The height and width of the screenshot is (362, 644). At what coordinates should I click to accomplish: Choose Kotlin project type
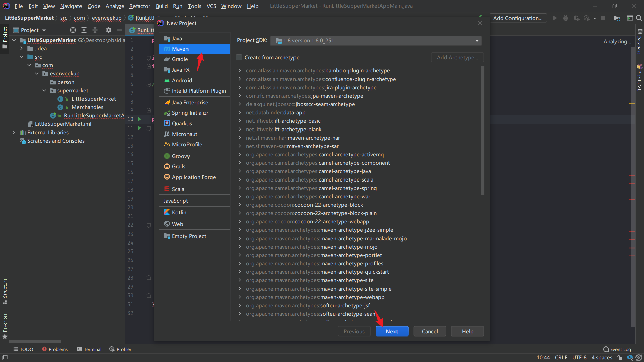point(195,212)
